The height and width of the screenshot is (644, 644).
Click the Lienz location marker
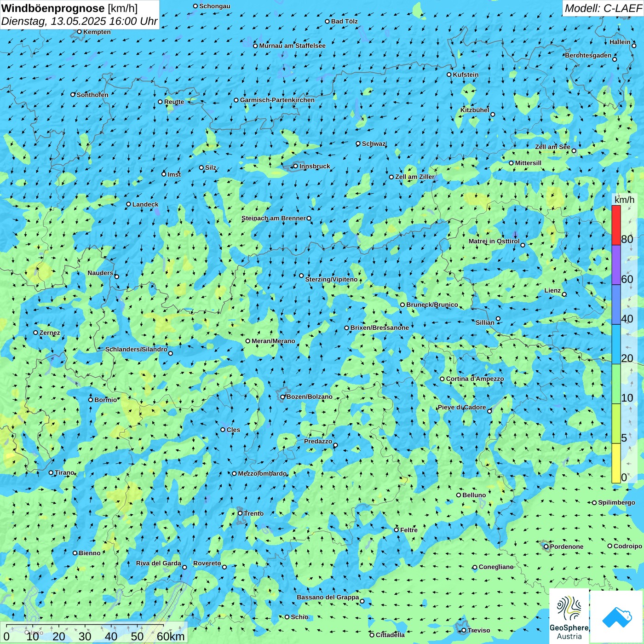[x=564, y=294]
